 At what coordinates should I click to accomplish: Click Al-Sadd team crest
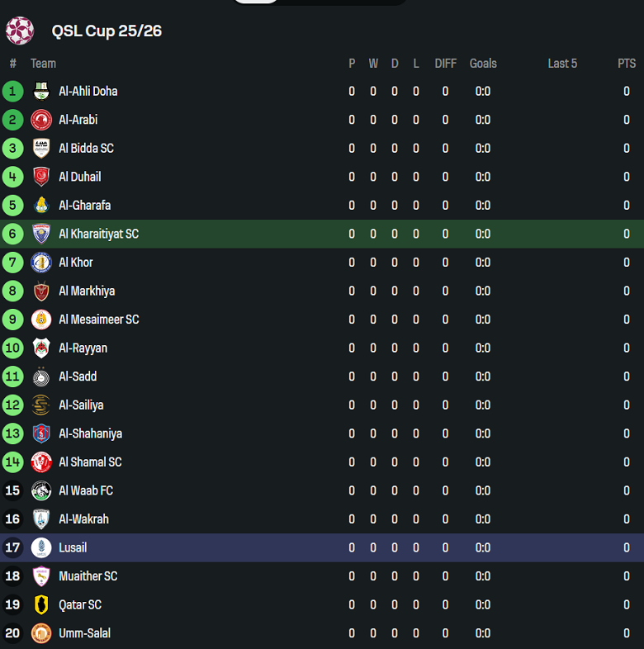pos(41,377)
